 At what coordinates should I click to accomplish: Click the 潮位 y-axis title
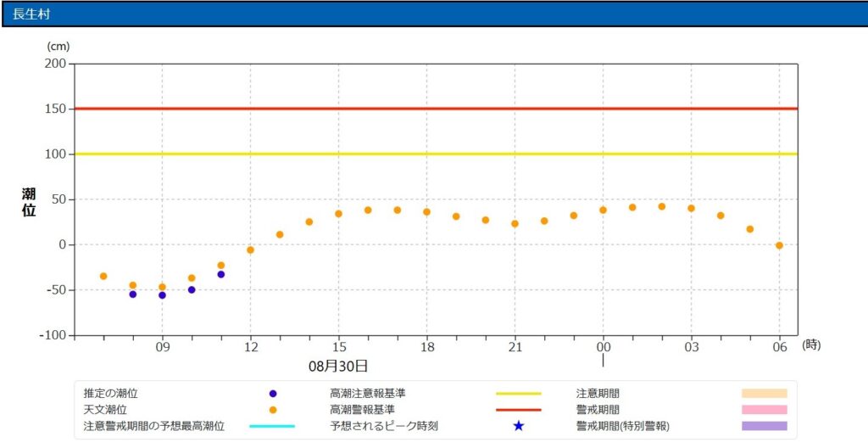(x=29, y=202)
